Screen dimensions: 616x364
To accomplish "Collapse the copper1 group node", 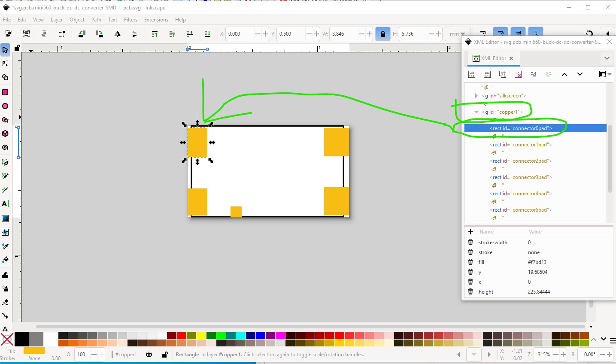I will (476, 112).
